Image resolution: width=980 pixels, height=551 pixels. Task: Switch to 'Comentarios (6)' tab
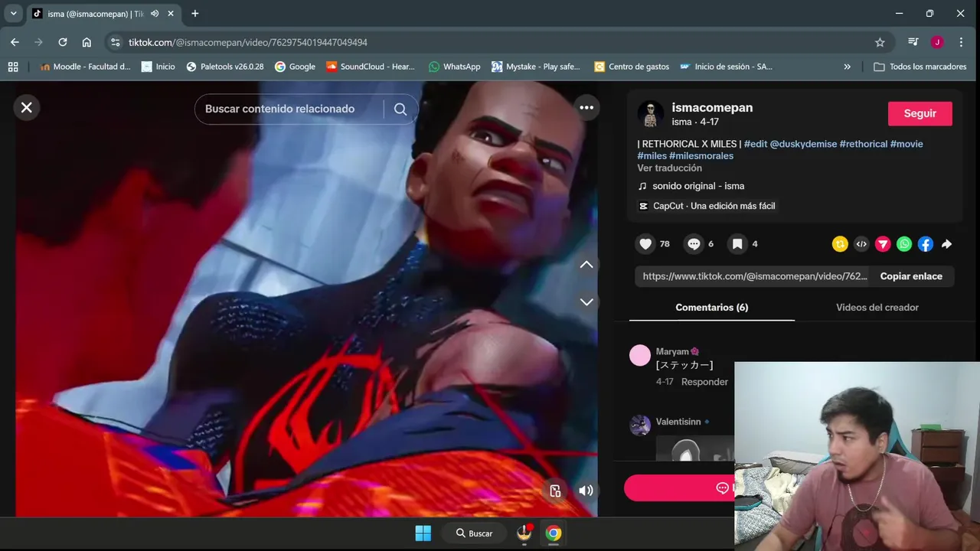pyautogui.click(x=712, y=308)
